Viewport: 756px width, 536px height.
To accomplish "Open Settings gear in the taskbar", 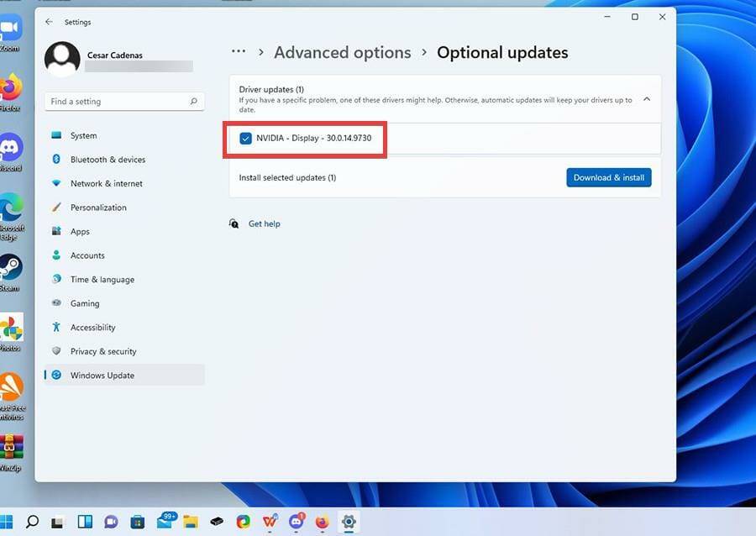I will tap(349, 522).
